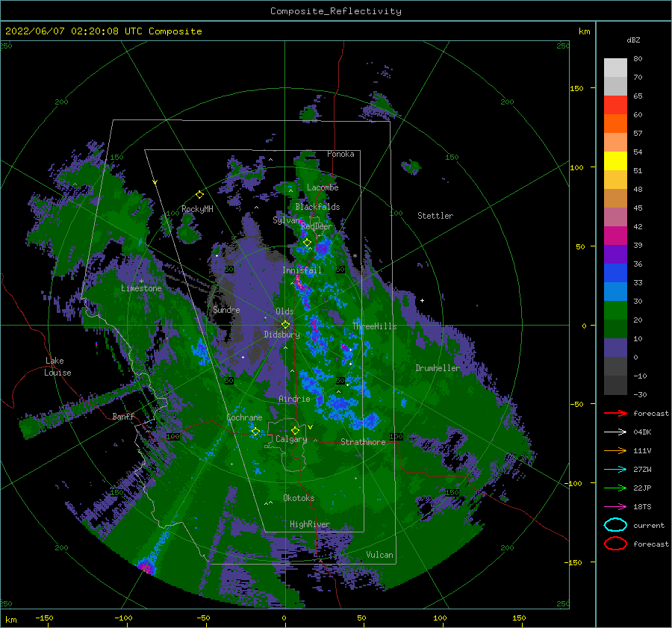This screenshot has height=628, width=672.
Task: Click the orange 111V arrow icon
Action: coord(615,450)
